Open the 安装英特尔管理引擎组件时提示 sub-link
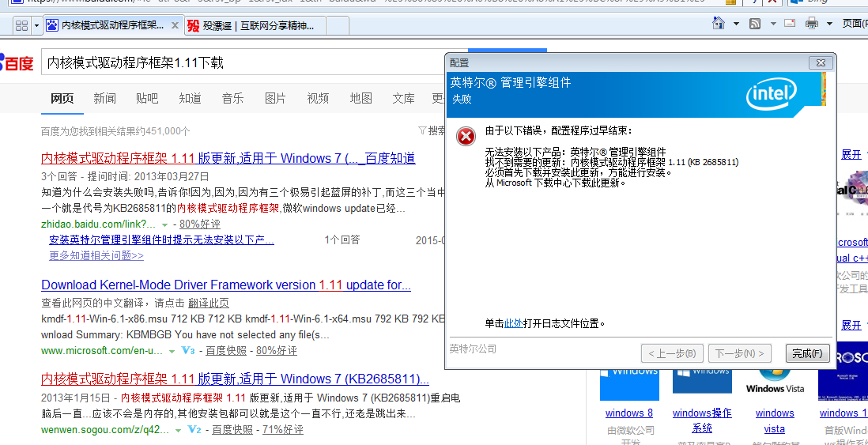Screen dimensions: 868x445 click(x=161, y=240)
